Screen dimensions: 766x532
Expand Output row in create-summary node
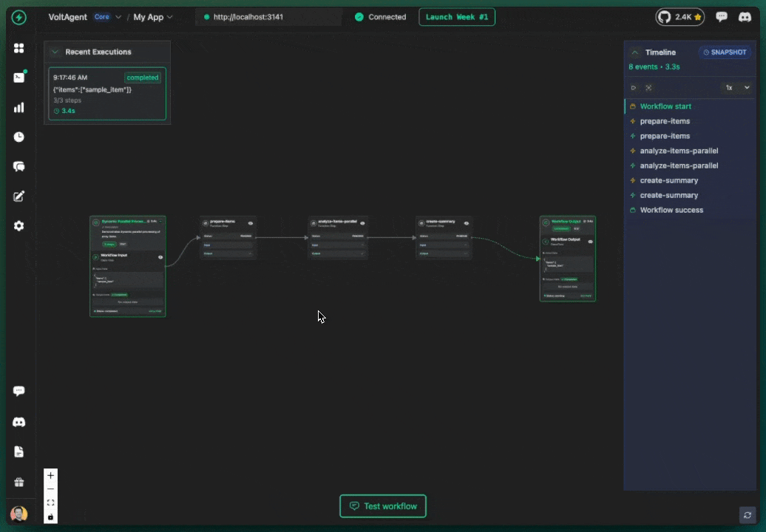coord(444,253)
